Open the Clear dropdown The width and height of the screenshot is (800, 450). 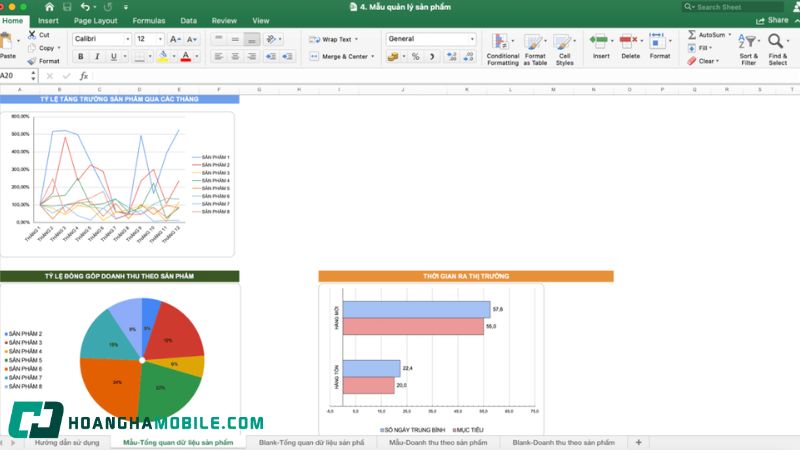tap(703, 61)
